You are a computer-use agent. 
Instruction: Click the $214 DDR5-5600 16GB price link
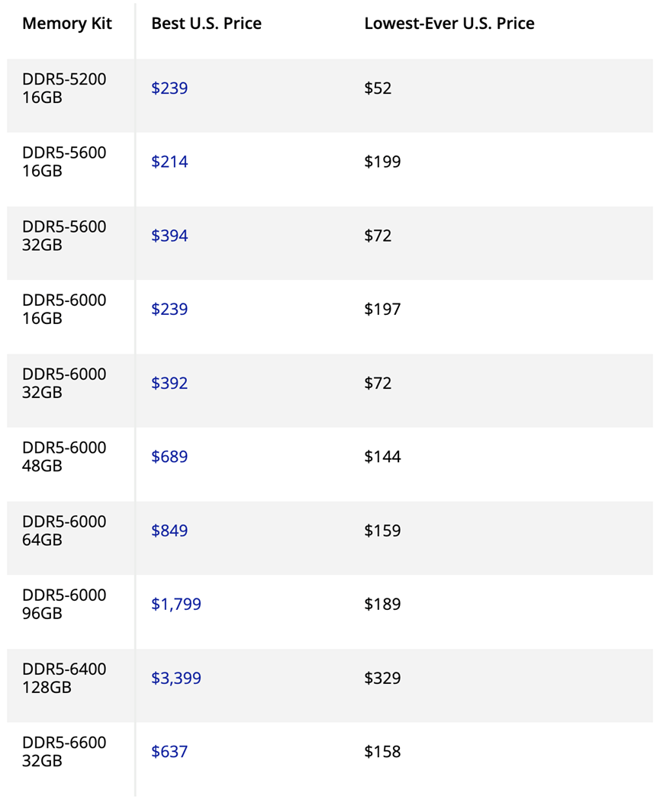point(169,162)
